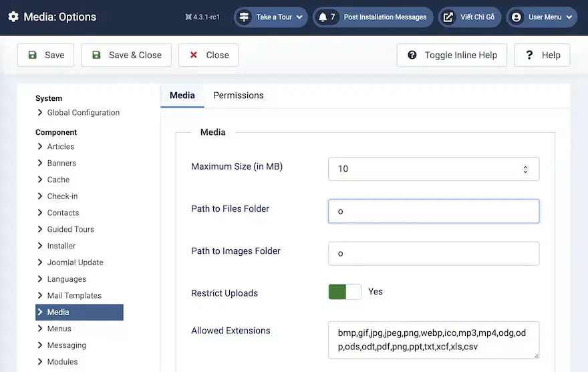Screen dimensions: 588x372
Task: Toggle the Restrict Uploads switch
Action: (x=344, y=292)
